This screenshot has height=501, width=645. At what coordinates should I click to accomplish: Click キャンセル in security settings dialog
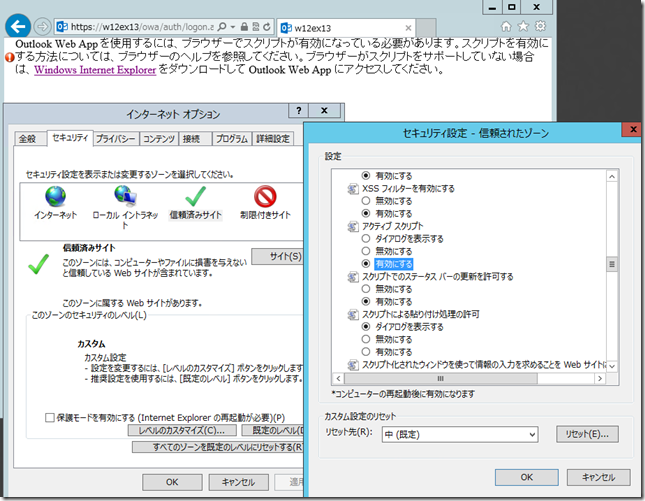point(599,477)
